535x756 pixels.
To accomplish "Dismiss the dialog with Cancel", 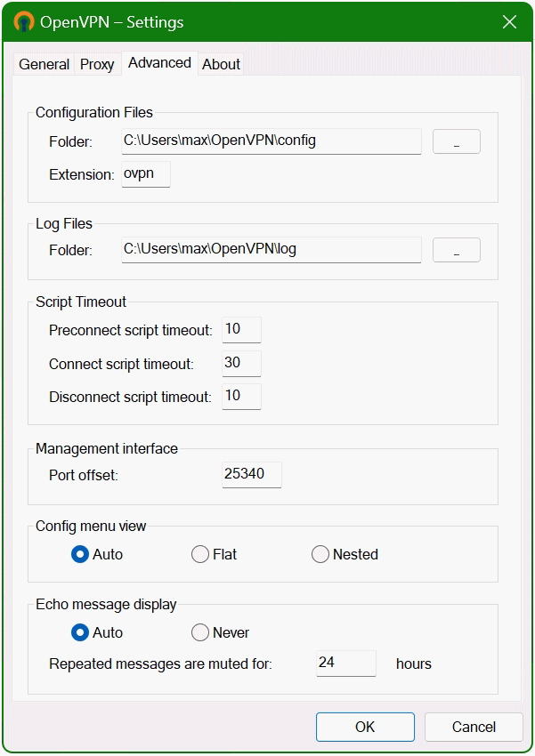I will click(x=474, y=727).
